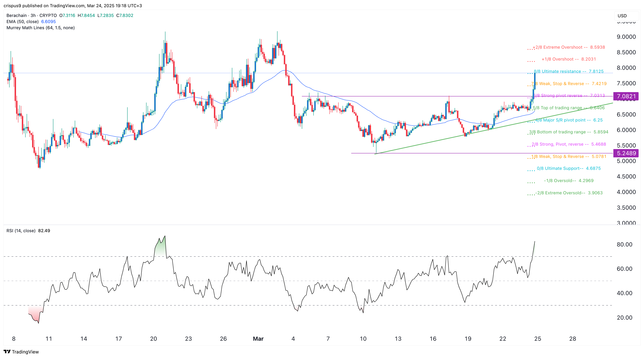
Task: Click the -2/8 Extreme Oversold 3.9063 label
Action: 569,193
